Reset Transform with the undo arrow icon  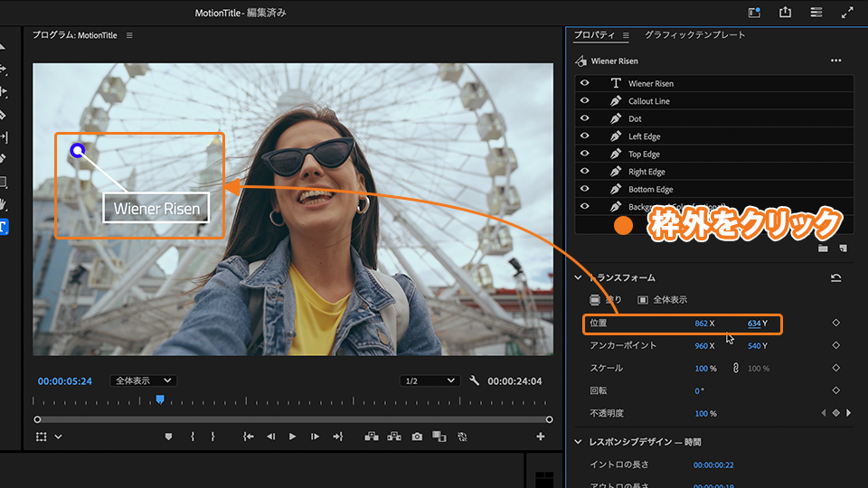(835, 278)
